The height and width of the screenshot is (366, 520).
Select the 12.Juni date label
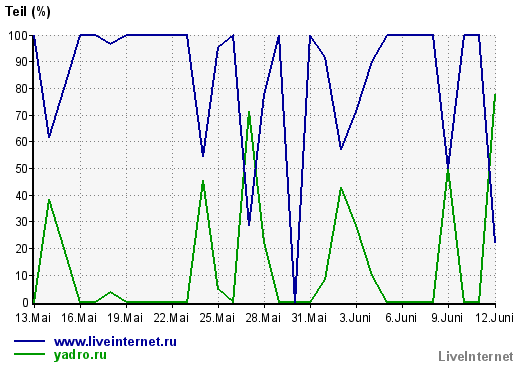pyautogui.click(x=494, y=318)
